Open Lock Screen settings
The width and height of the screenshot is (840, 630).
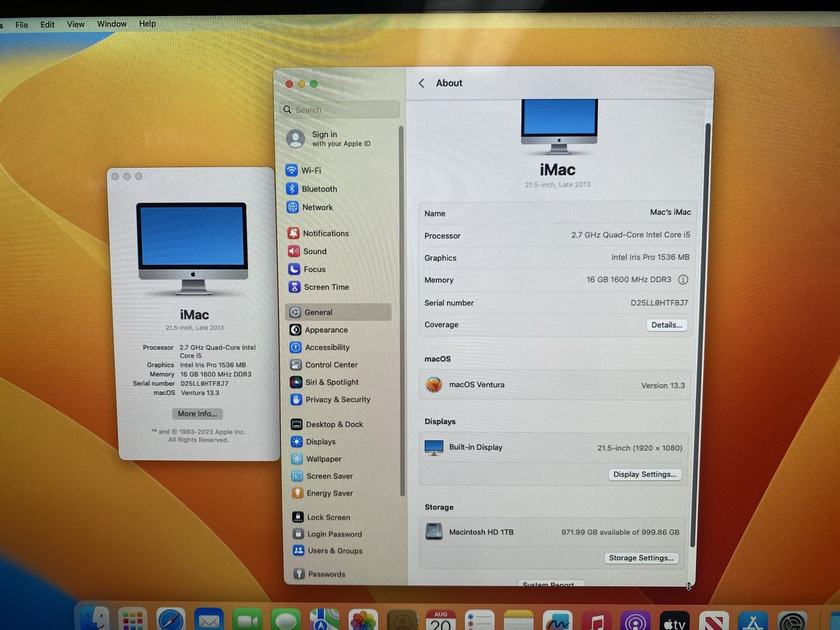point(321,517)
